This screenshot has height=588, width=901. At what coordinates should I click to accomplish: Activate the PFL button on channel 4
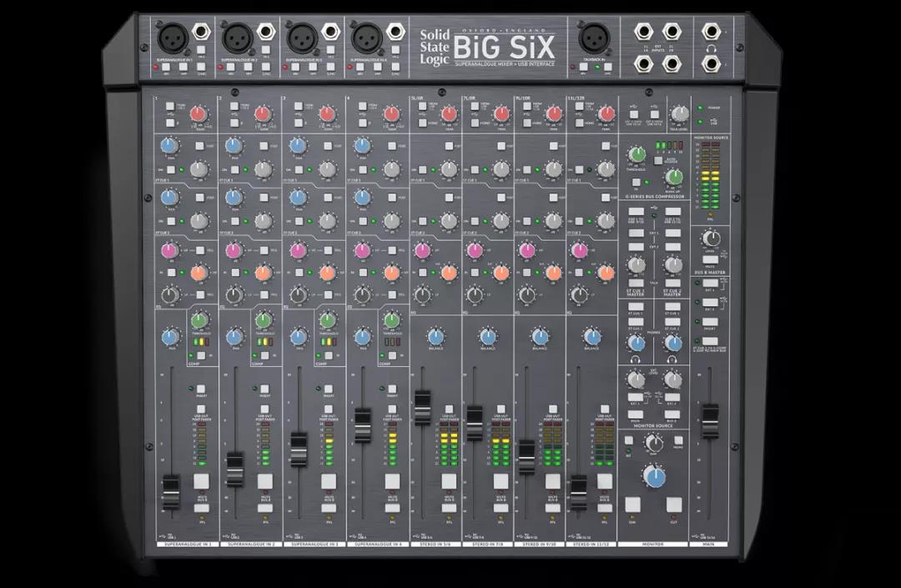[393, 508]
